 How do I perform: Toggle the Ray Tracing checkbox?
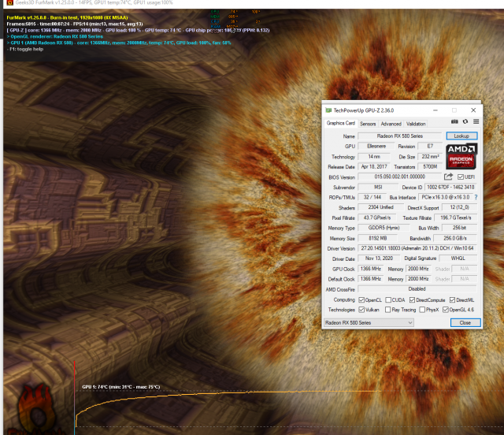[x=388, y=310]
